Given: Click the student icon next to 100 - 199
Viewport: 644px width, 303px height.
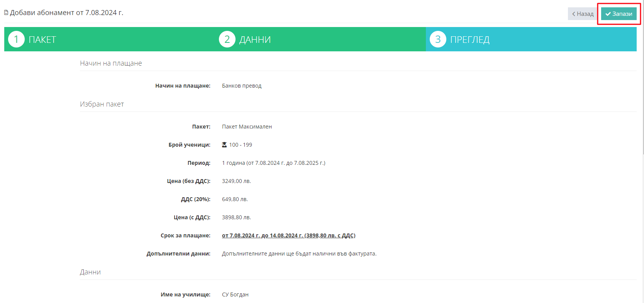Looking at the screenshot, I should click(224, 145).
